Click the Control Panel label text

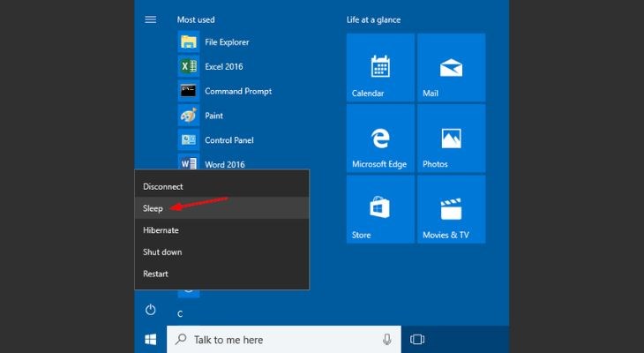[x=229, y=140]
